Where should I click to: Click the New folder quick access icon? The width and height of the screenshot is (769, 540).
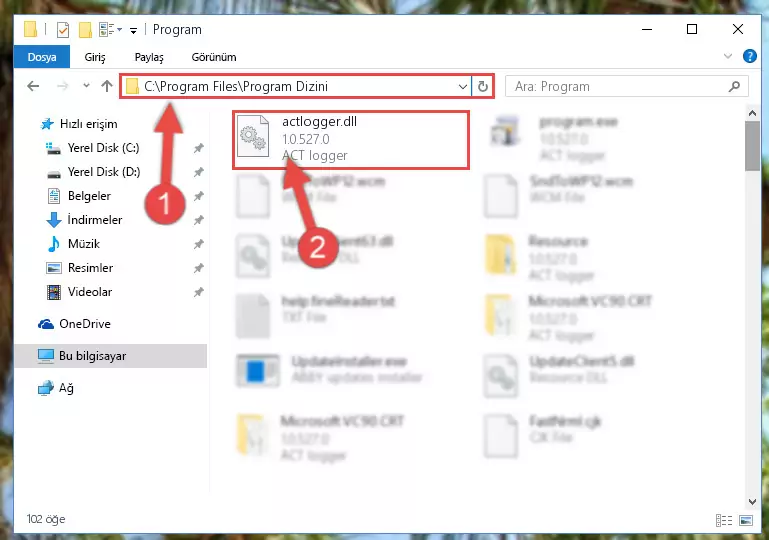(85, 30)
